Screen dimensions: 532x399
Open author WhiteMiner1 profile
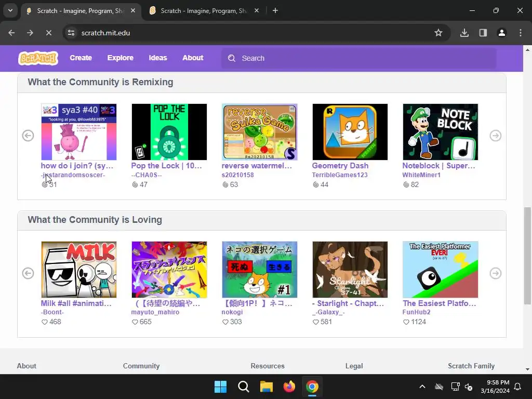(x=421, y=175)
